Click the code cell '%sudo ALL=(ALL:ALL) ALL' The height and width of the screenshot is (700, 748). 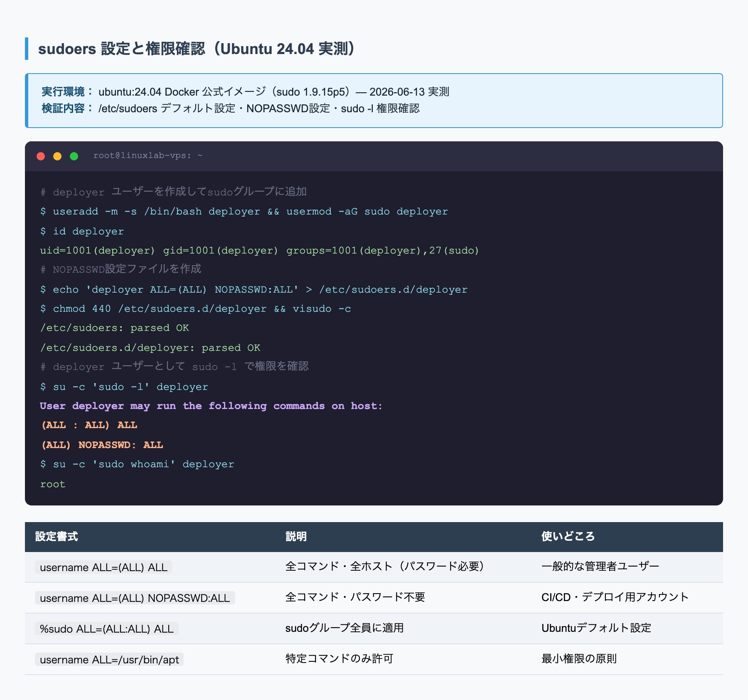(106, 629)
